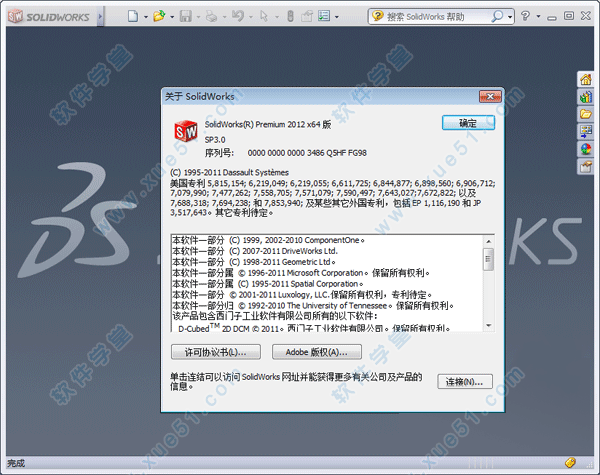Click the SP3.0 version text
This screenshot has height=475, width=600.
[x=215, y=140]
